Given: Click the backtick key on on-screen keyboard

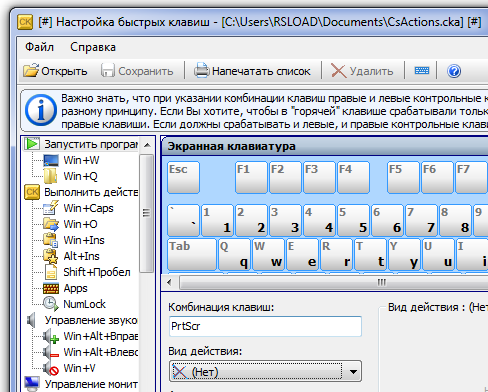Looking at the screenshot, I should click(183, 220).
